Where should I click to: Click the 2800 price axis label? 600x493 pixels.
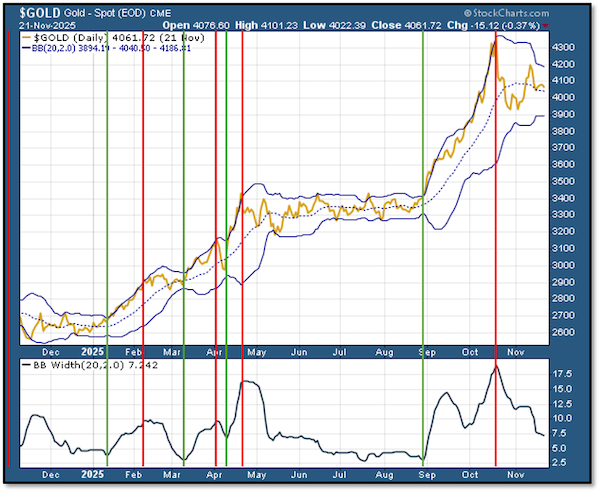pos(563,298)
